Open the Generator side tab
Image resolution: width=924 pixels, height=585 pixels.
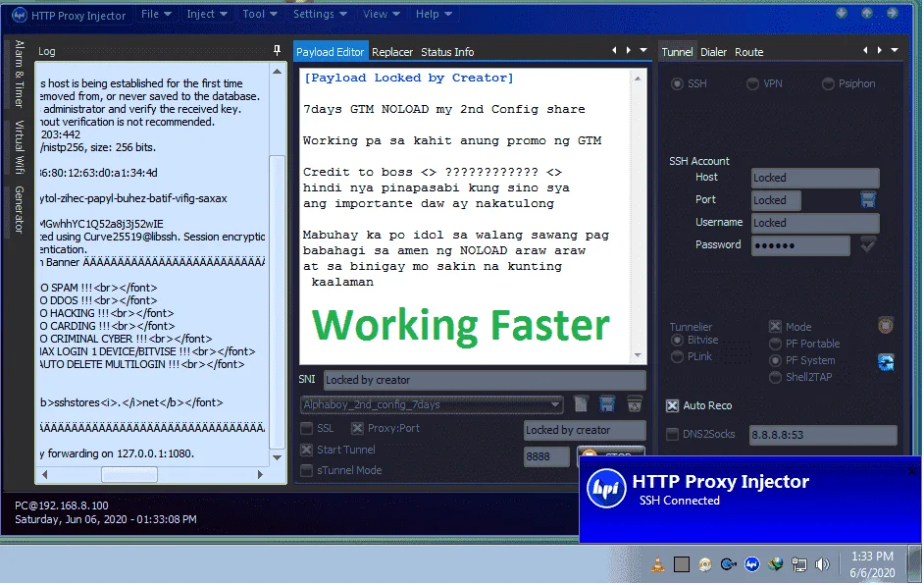[x=19, y=210]
